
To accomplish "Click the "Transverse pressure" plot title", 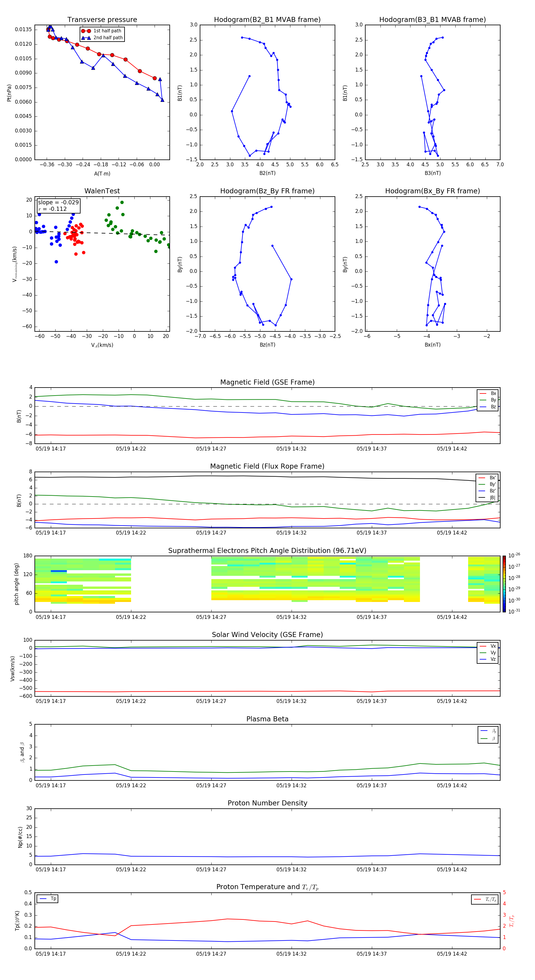I will click(x=102, y=20).
